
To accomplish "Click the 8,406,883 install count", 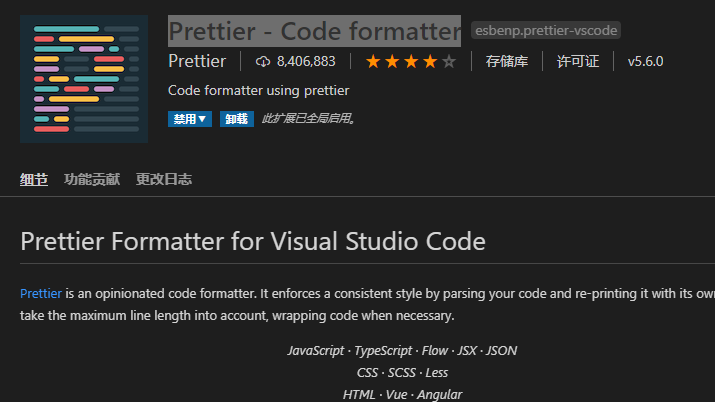I will [306, 61].
